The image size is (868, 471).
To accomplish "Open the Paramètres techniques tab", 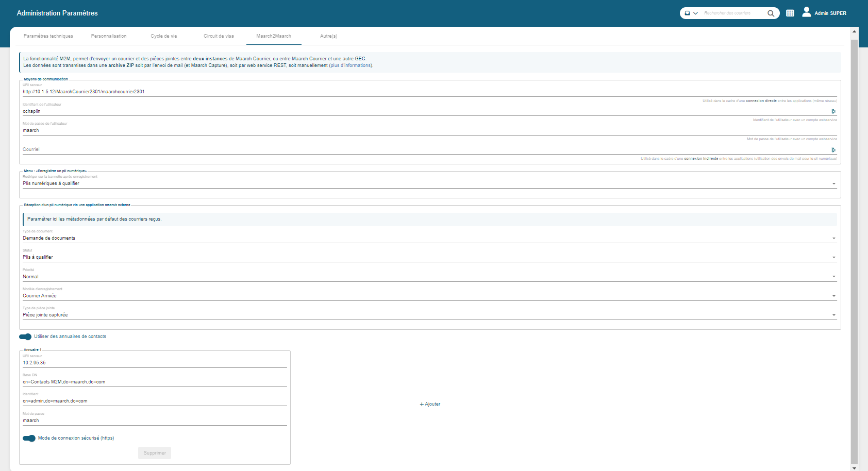I will click(48, 36).
